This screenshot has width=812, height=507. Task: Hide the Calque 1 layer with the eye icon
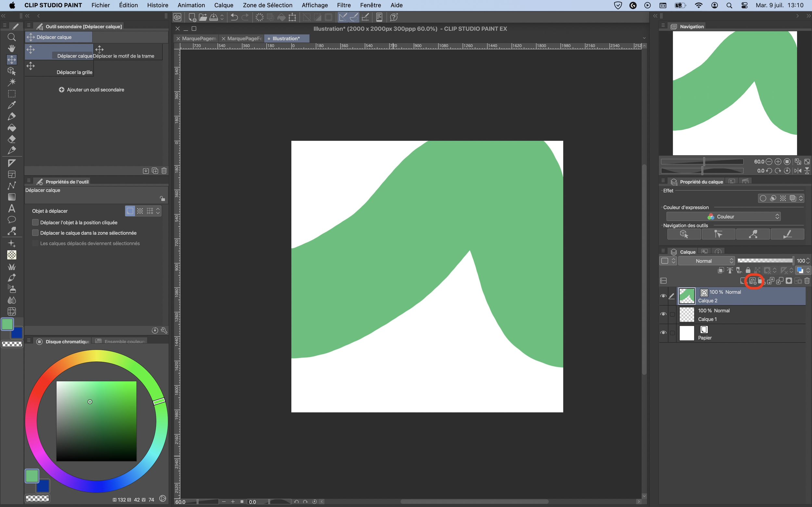coord(663,314)
